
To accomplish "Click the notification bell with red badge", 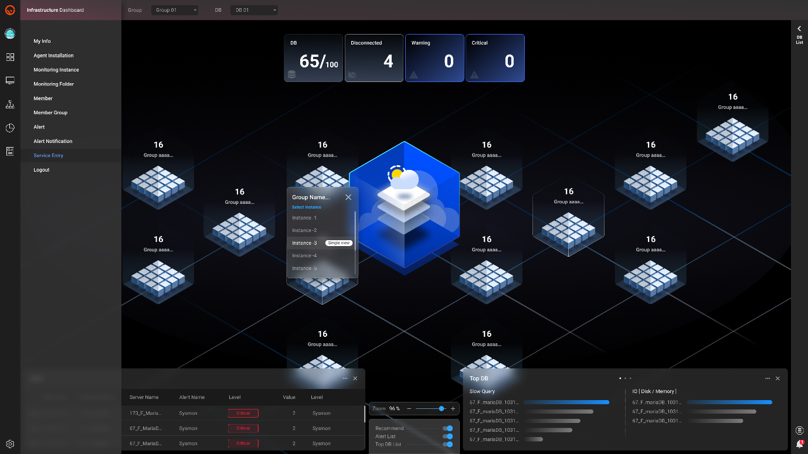I will coord(799,444).
